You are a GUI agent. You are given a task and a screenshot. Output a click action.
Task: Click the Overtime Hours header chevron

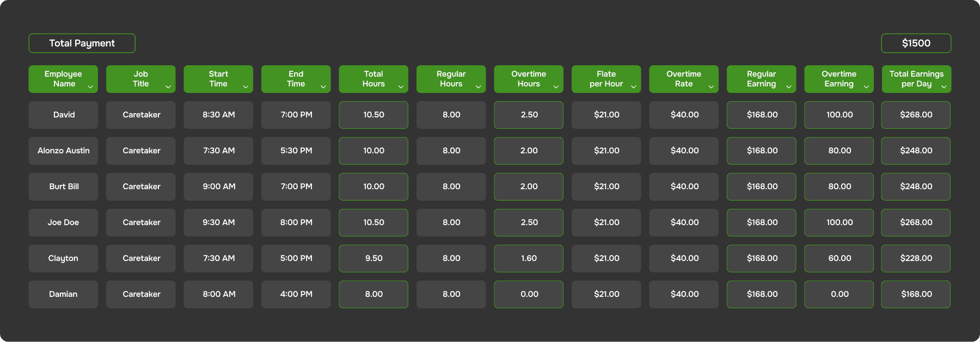[556, 87]
